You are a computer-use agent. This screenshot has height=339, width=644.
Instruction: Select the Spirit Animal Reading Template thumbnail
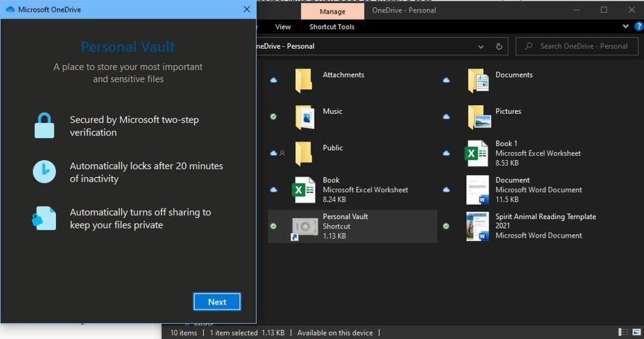[x=477, y=226]
